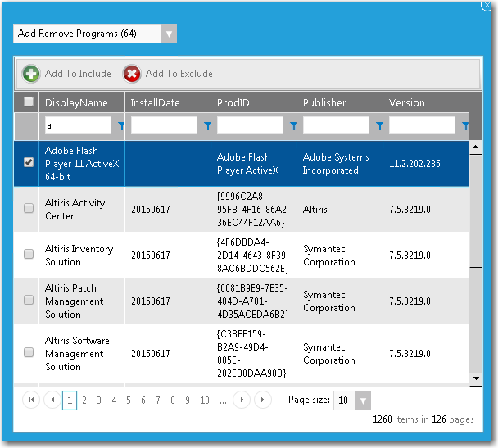The width and height of the screenshot is (498, 448).
Task: Go to the last page of results
Action: [263, 400]
